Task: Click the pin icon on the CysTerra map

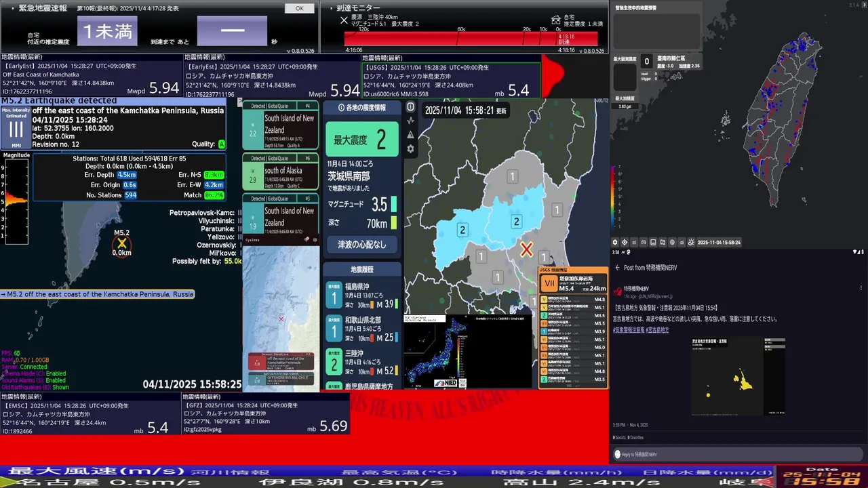Action: pos(307,239)
